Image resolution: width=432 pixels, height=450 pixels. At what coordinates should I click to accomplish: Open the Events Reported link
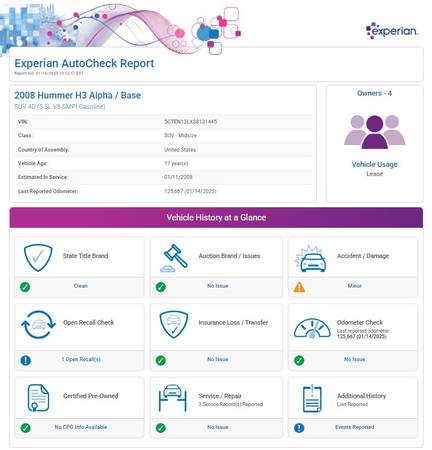coord(355,427)
